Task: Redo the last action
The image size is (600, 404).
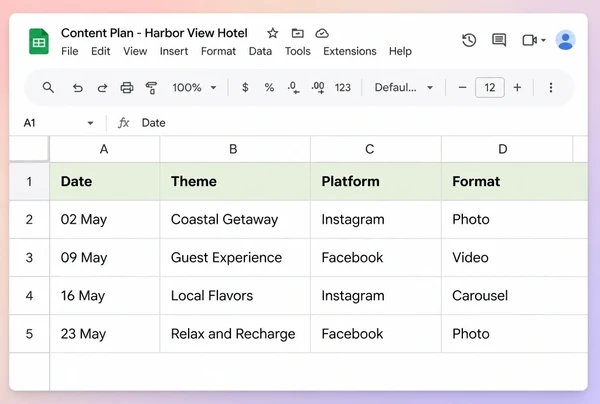Action: point(102,88)
